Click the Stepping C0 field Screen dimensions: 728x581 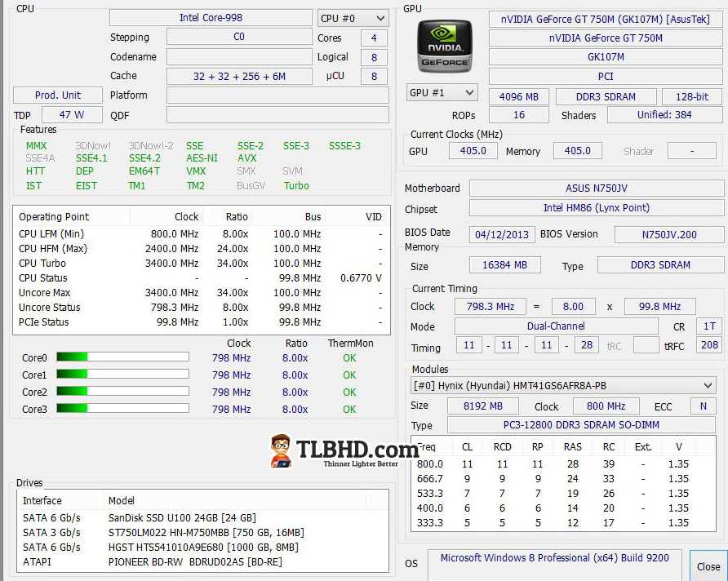239,37
